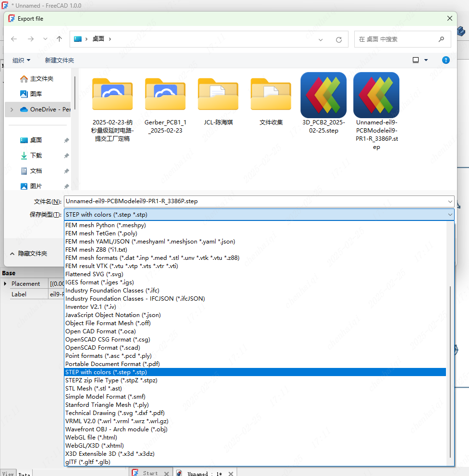Open the JCL-陈海琪 folder
This screenshot has width=469, height=476.
tap(218, 95)
